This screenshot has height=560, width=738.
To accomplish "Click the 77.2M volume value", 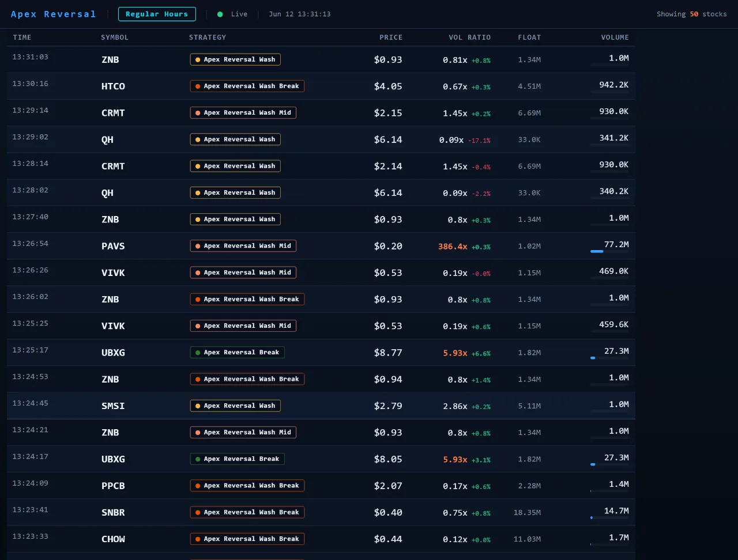I will click(616, 244).
